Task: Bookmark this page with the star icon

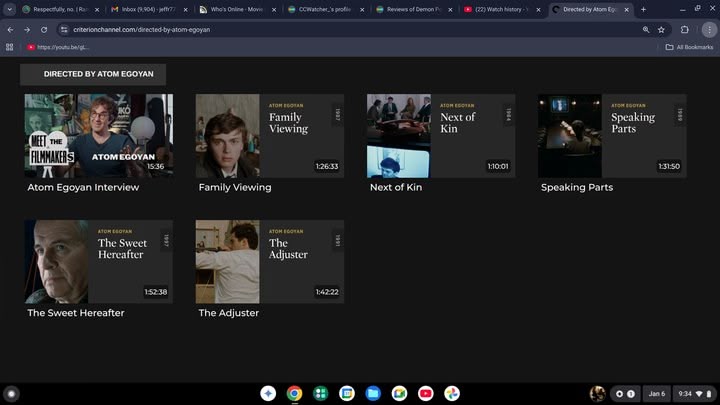Action: point(661,29)
